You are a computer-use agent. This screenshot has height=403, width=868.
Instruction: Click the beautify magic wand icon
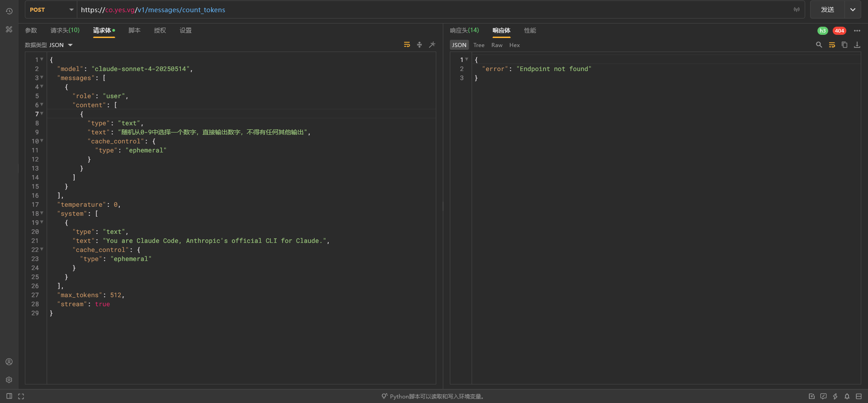tap(432, 45)
